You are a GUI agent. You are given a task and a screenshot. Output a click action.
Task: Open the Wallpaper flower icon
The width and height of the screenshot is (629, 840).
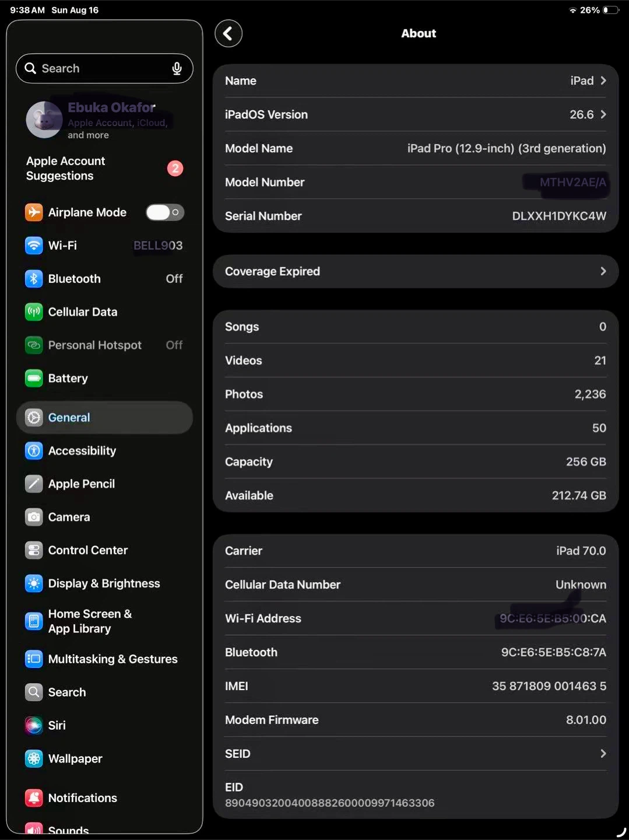click(34, 759)
